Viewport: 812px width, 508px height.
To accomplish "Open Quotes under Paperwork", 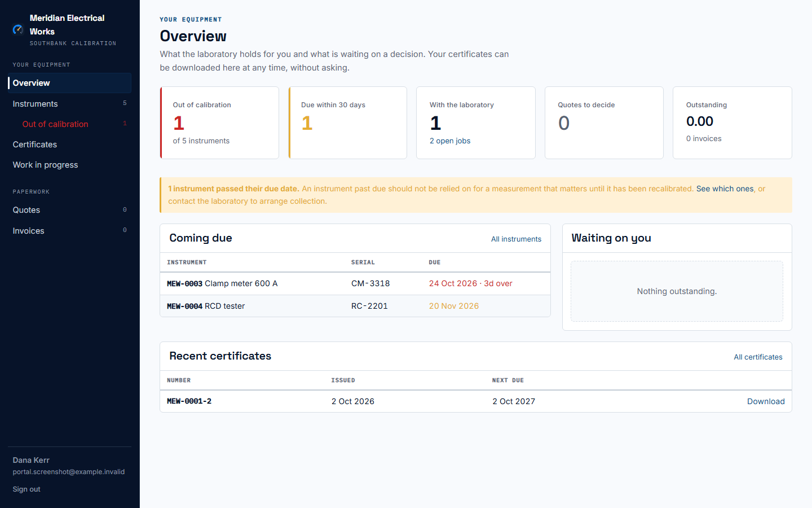I will click(x=70, y=210).
